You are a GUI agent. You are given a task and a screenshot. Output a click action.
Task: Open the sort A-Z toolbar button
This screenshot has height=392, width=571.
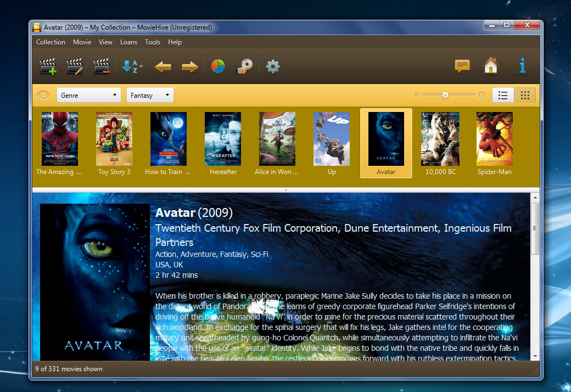point(131,66)
